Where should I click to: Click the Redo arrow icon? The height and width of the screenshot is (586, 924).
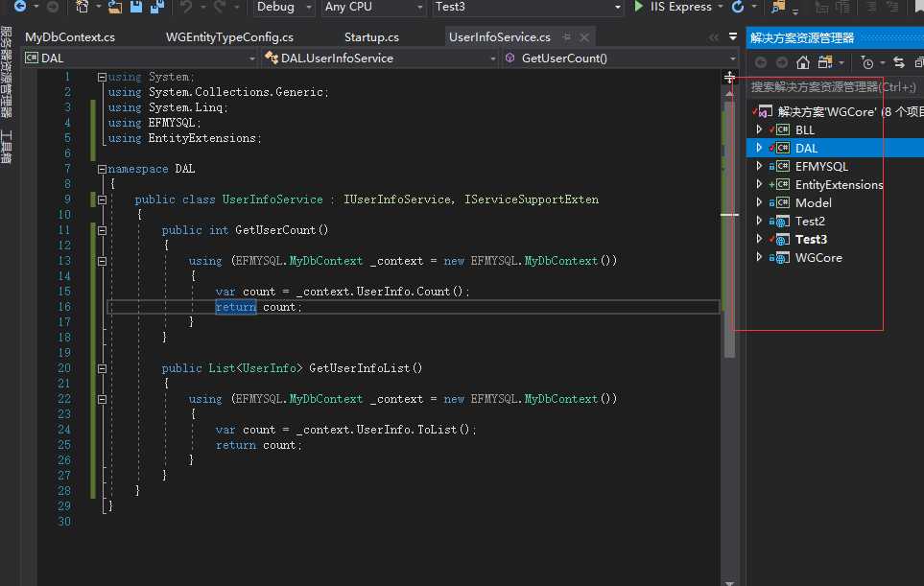pos(220,7)
